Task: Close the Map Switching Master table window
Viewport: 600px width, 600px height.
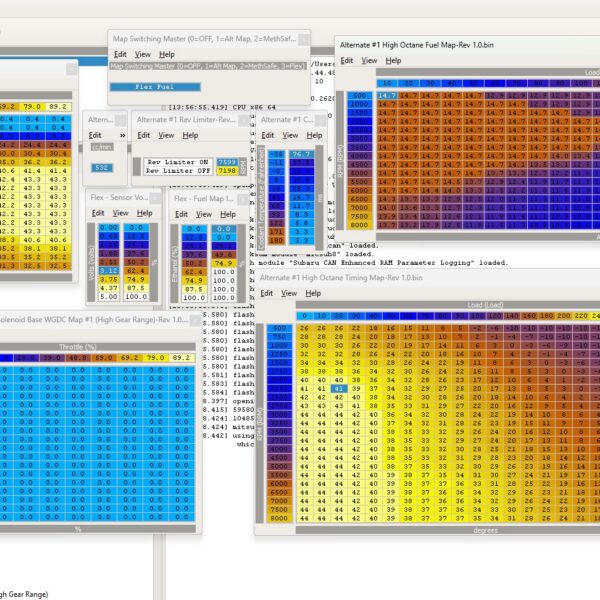Action: pyautogui.click(x=304, y=39)
